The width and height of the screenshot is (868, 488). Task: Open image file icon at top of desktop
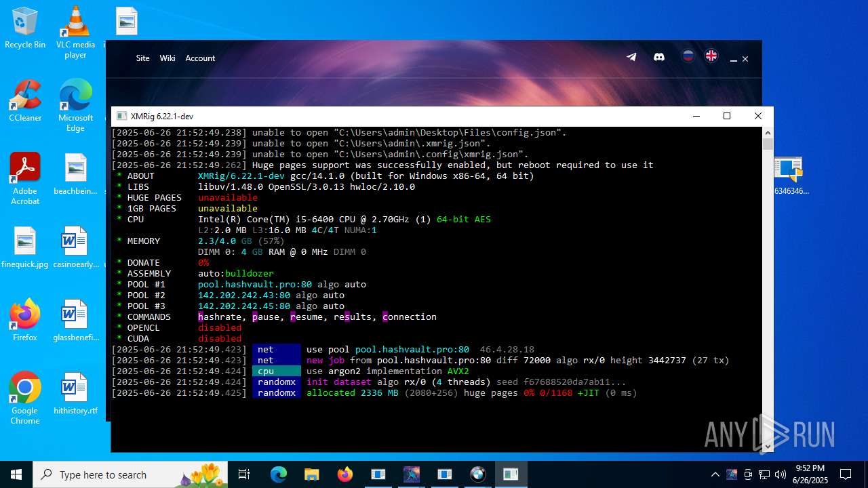[x=127, y=21]
